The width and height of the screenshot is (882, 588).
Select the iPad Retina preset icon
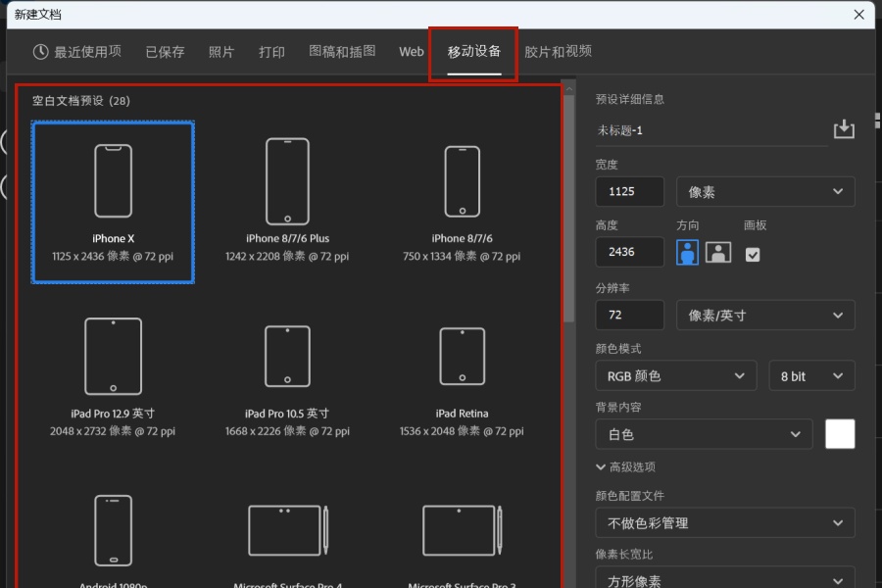[x=463, y=356]
